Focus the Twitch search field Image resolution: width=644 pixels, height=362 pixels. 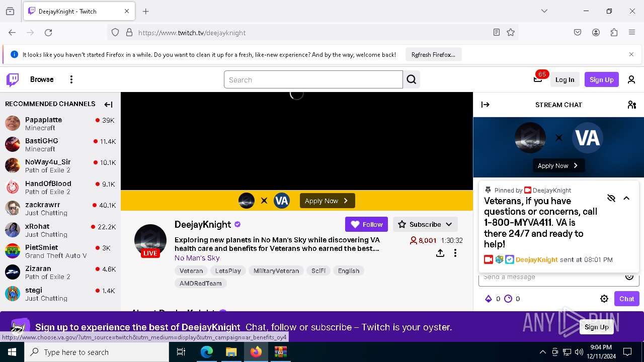pos(313,79)
